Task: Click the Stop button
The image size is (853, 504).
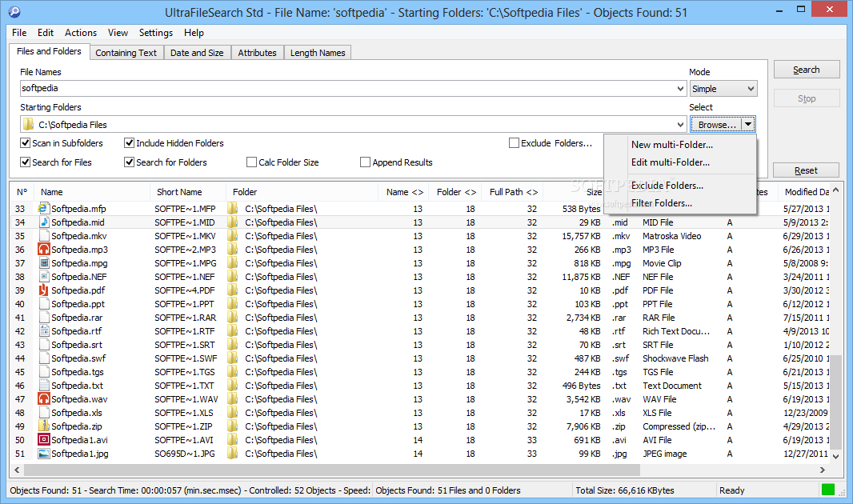Action: 807,98
